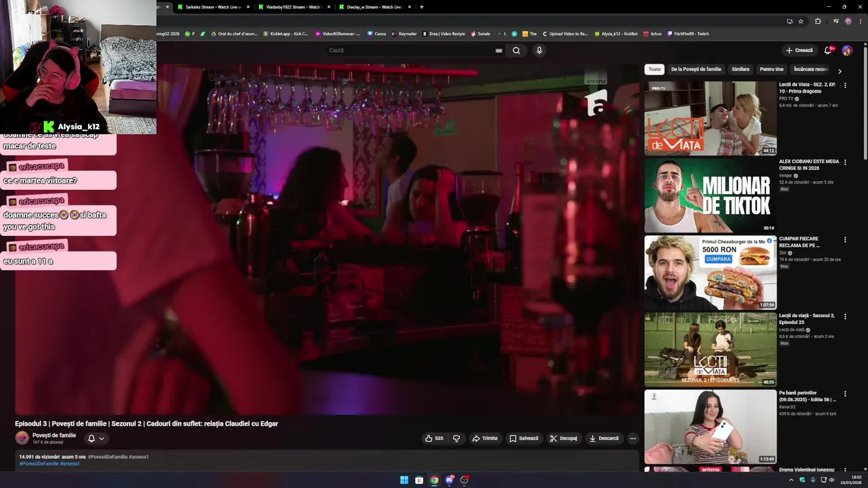The image size is (868, 488).
Task: Open Windows Start menu
Action: 404,480
